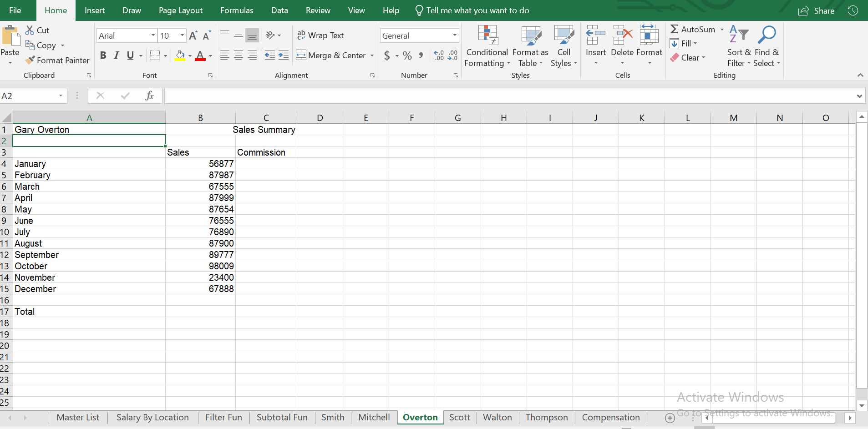Toggle Italic formatting
This screenshot has width=868, height=429.
(117, 56)
